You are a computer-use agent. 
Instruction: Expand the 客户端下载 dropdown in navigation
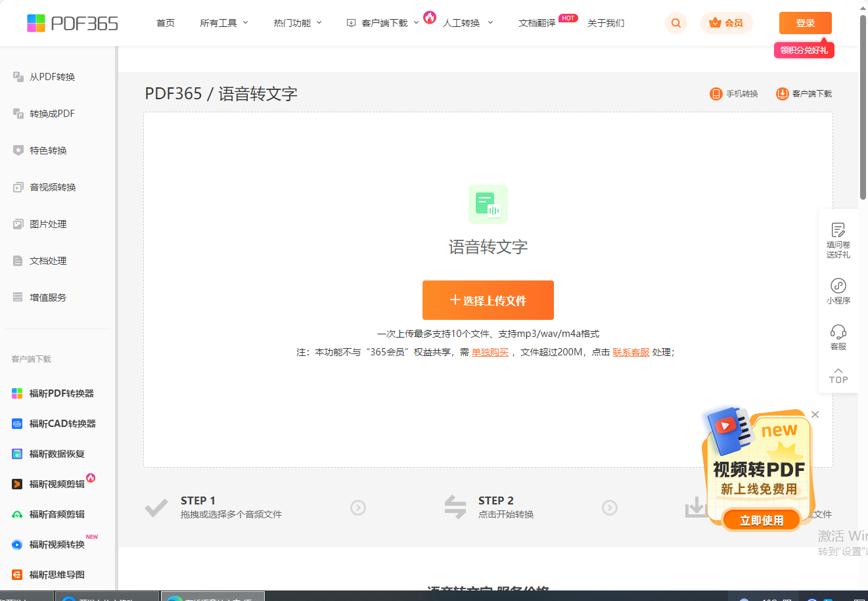pyautogui.click(x=382, y=23)
